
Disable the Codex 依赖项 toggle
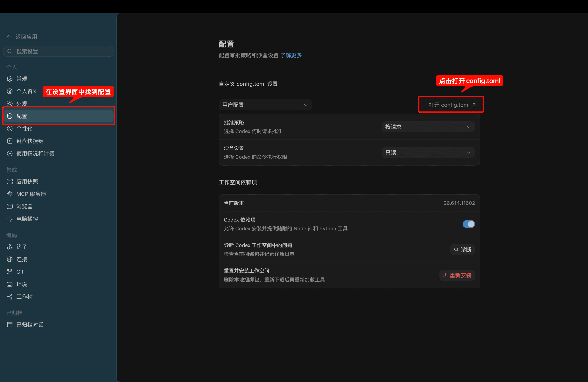pos(468,224)
